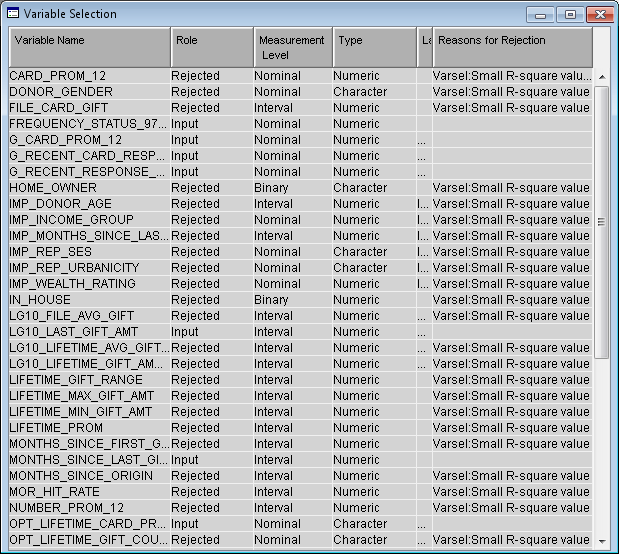Select the IN_HOUSE variable name
This screenshot has width=619, height=554.
tap(40, 300)
